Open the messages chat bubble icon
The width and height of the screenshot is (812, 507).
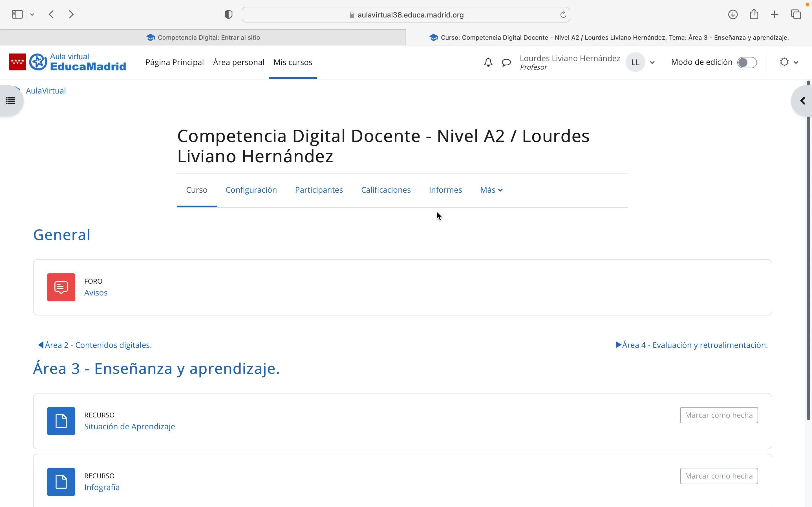(506, 62)
